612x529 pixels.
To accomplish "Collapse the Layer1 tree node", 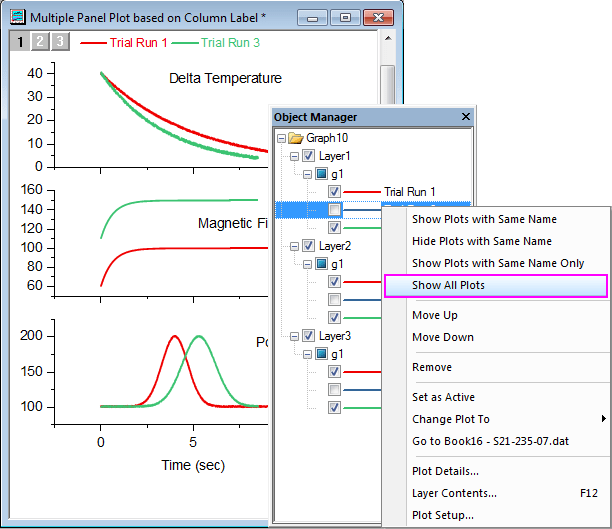I will click(294, 157).
